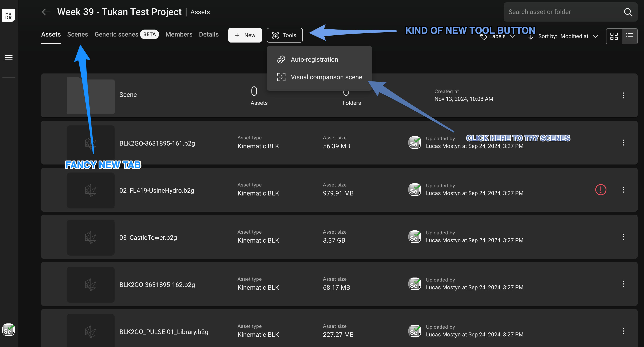The image size is (644, 347).
Task: Collapse the Tools dropdown button
Action: (284, 35)
